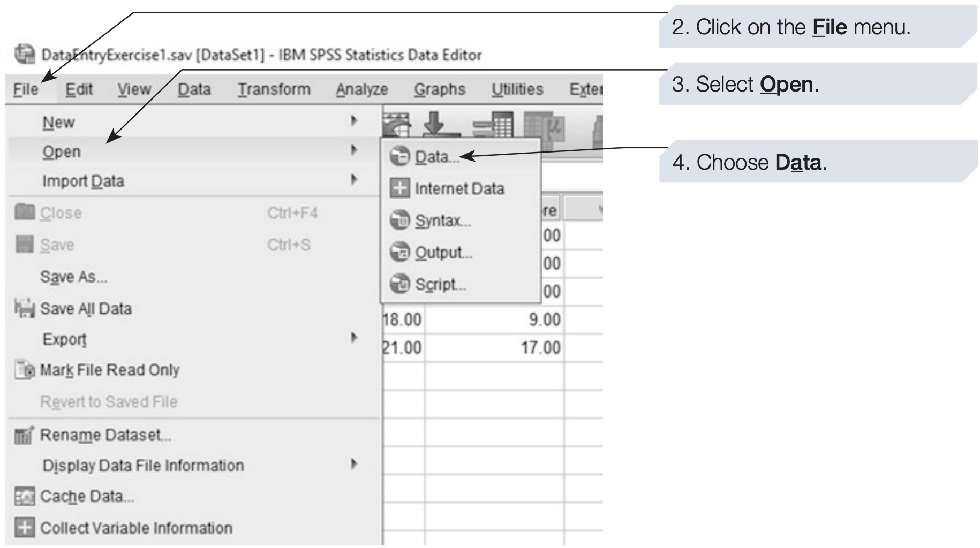Open the Graphs menu

click(439, 89)
